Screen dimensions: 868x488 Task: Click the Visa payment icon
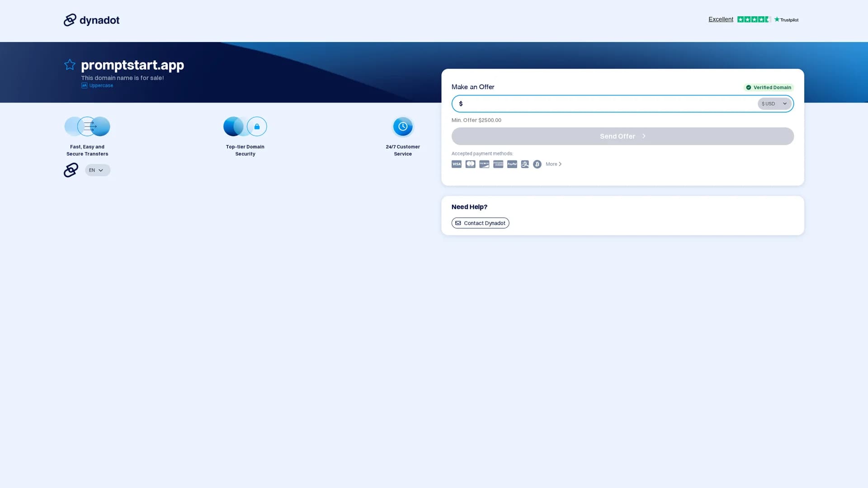pos(457,164)
